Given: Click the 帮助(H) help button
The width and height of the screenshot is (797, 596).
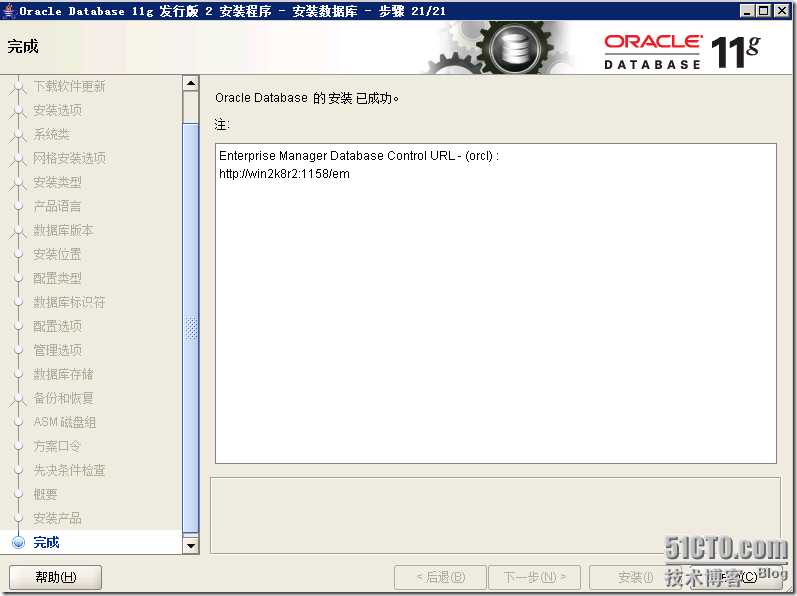Looking at the screenshot, I should (x=55, y=577).
